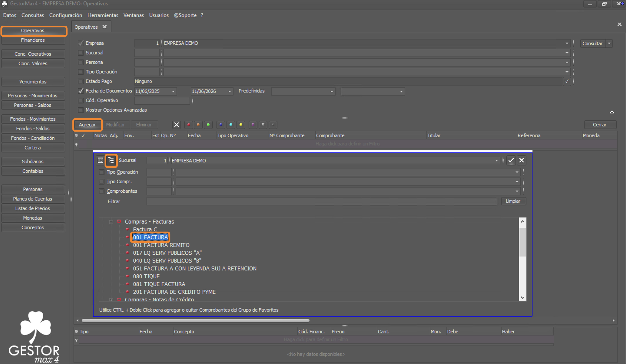Enable the Sucursal filter checkbox

click(80, 53)
